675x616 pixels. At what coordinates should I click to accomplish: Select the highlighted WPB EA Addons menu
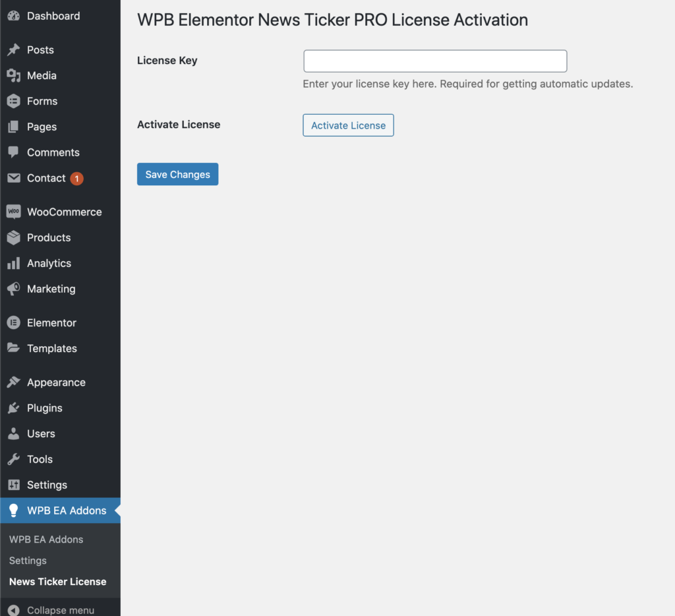click(x=60, y=510)
